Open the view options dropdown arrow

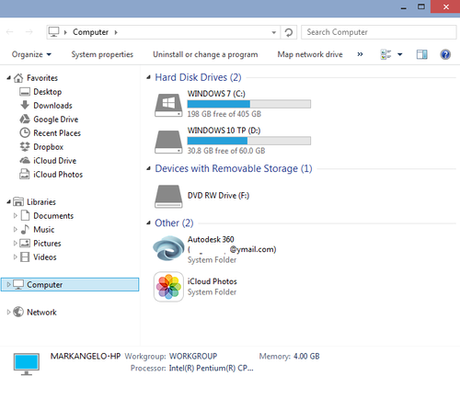pyautogui.click(x=400, y=54)
